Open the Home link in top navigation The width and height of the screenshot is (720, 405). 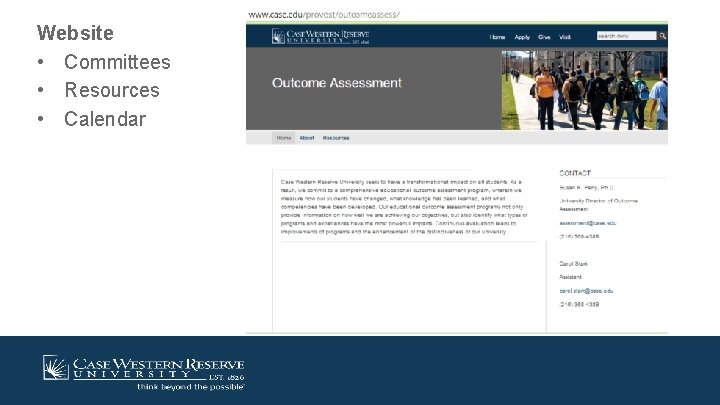[x=497, y=37]
